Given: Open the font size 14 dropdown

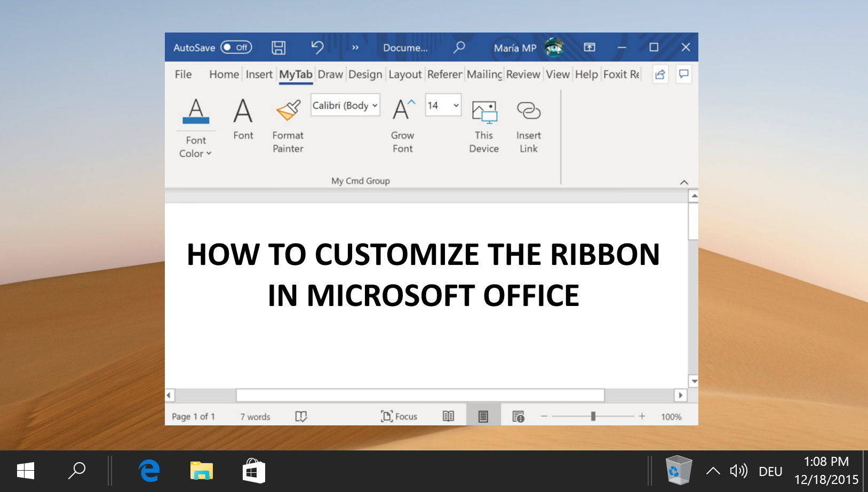Looking at the screenshot, I should (x=455, y=106).
